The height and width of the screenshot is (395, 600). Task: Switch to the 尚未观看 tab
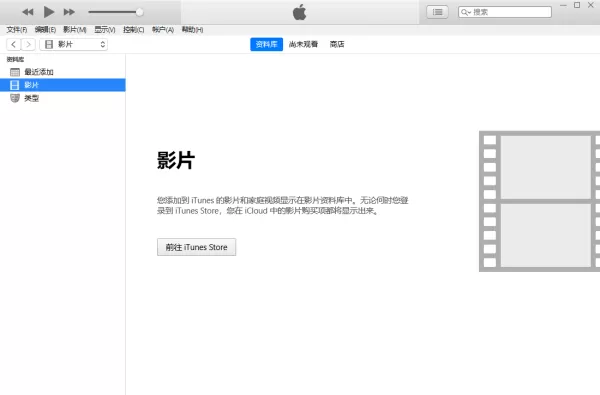(303, 44)
